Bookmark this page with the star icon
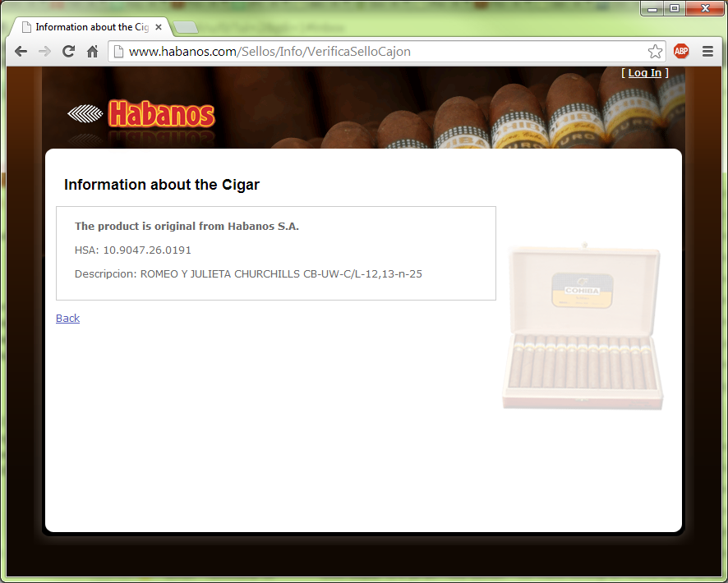 coord(655,52)
